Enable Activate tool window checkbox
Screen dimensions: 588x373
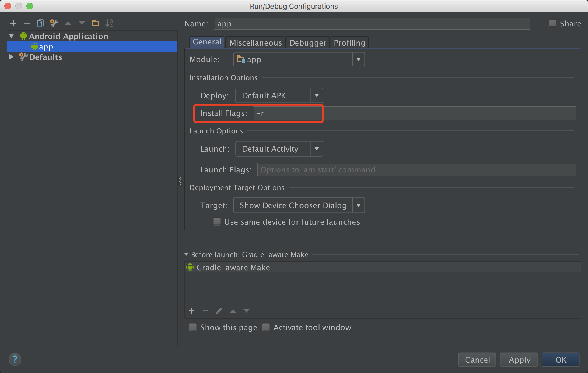click(x=266, y=327)
